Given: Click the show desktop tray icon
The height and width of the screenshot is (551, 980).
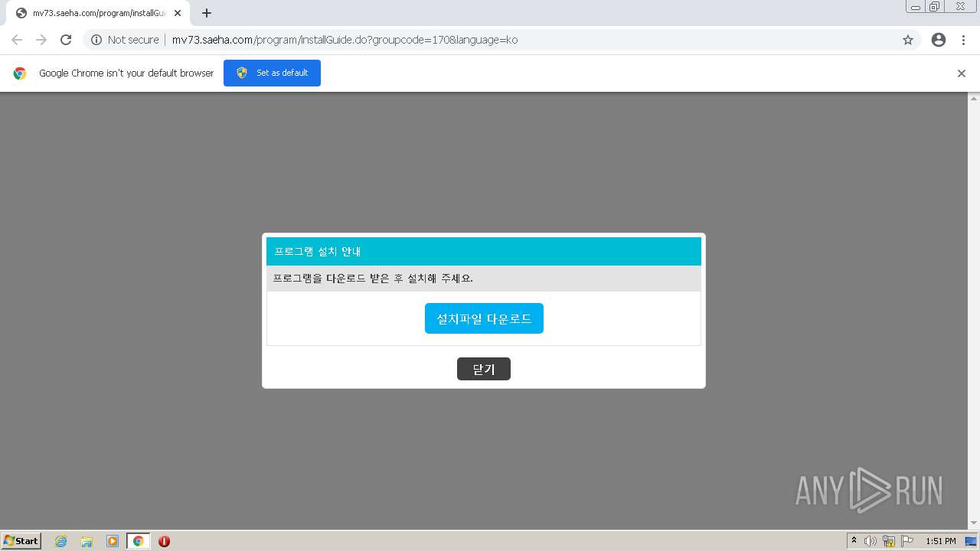Looking at the screenshot, I should 971,541.
